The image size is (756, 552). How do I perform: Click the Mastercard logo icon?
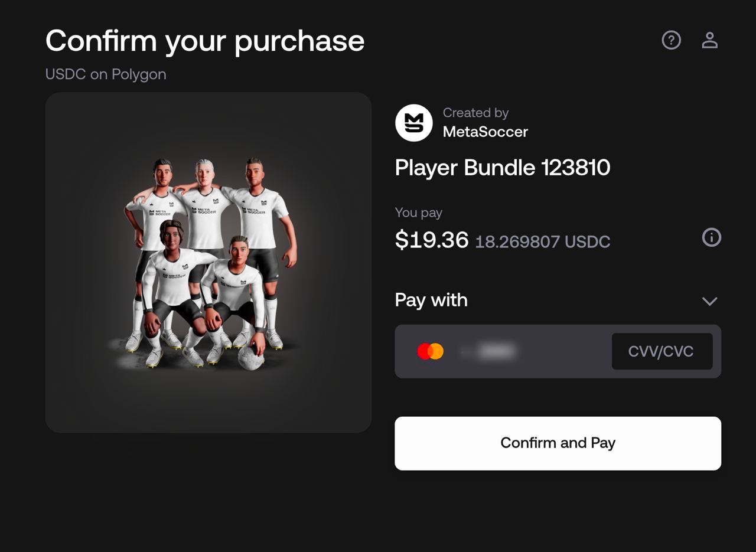click(430, 351)
